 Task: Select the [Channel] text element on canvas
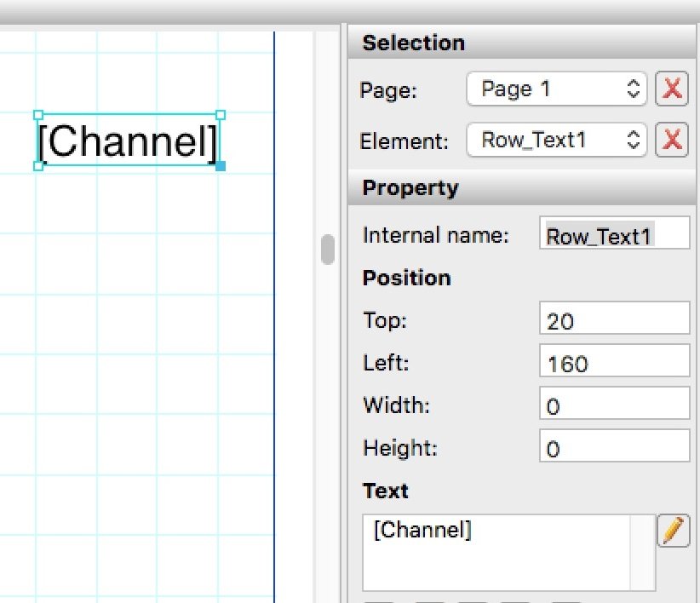129,141
